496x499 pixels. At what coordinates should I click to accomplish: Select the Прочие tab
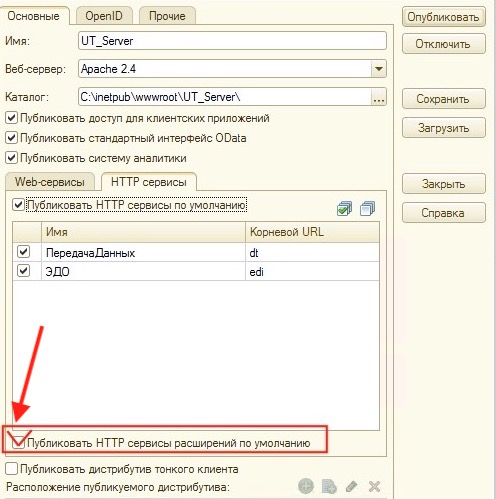[x=167, y=16]
